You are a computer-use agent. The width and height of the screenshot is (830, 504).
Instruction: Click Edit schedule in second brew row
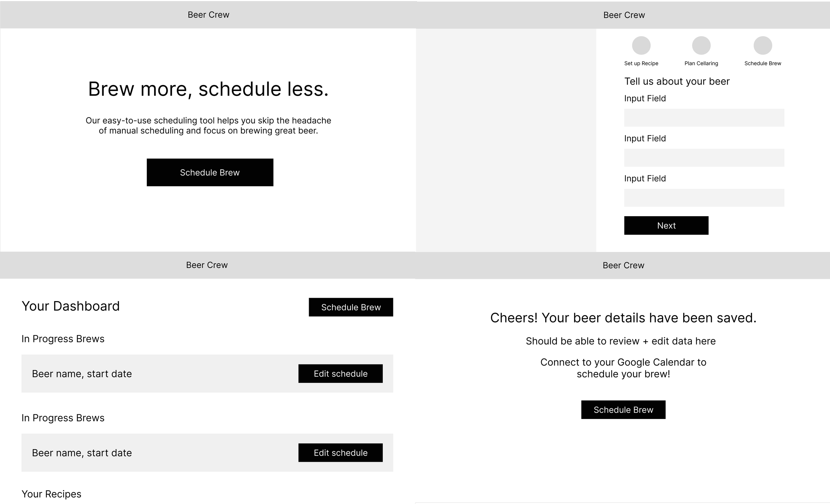[340, 453]
